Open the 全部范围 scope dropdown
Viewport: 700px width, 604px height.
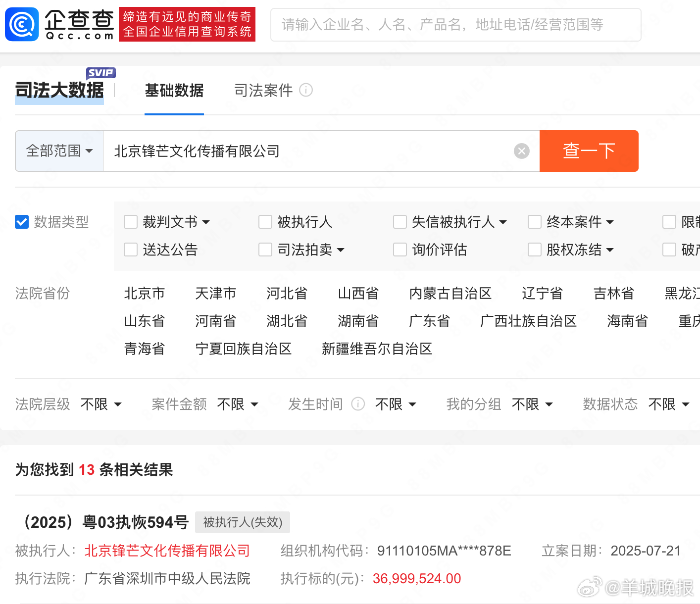pyautogui.click(x=59, y=151)
